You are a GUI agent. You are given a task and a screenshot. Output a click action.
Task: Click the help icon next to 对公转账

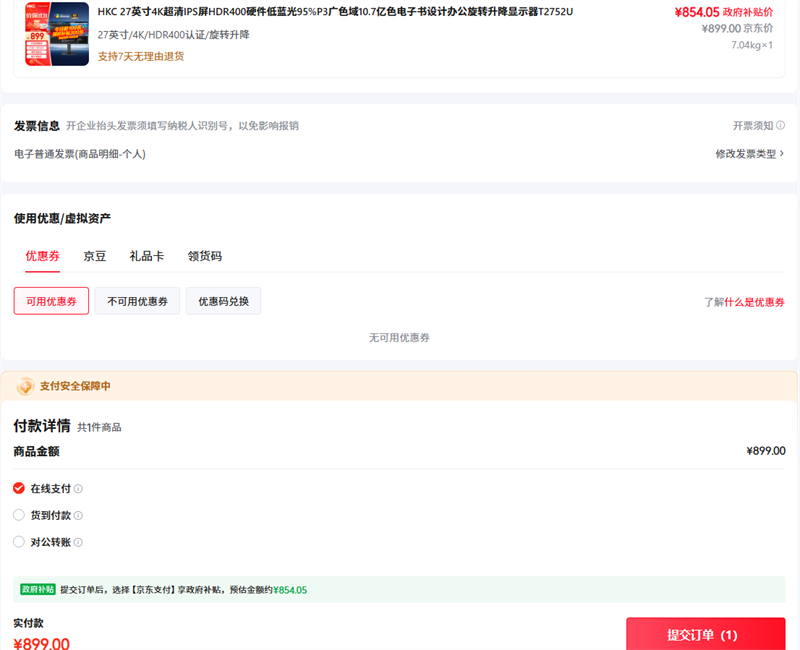[x=78, y=543]
